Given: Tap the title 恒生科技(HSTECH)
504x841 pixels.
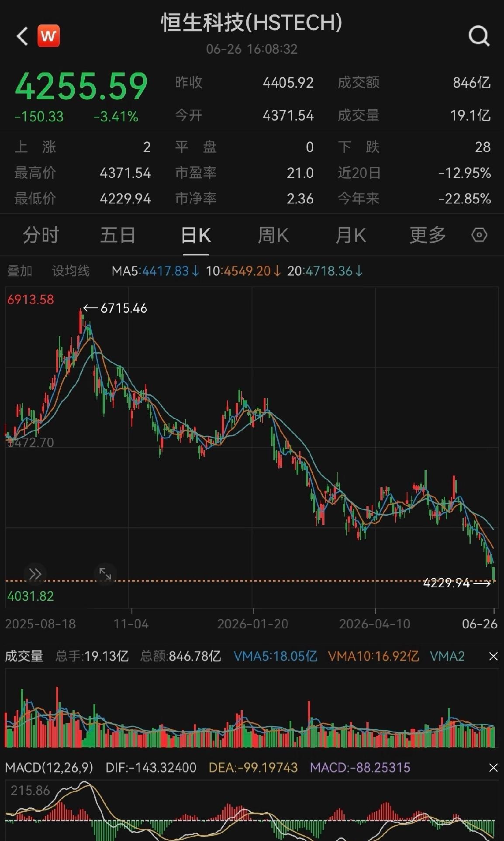Looking at the screenshot, I should point(252,23).
